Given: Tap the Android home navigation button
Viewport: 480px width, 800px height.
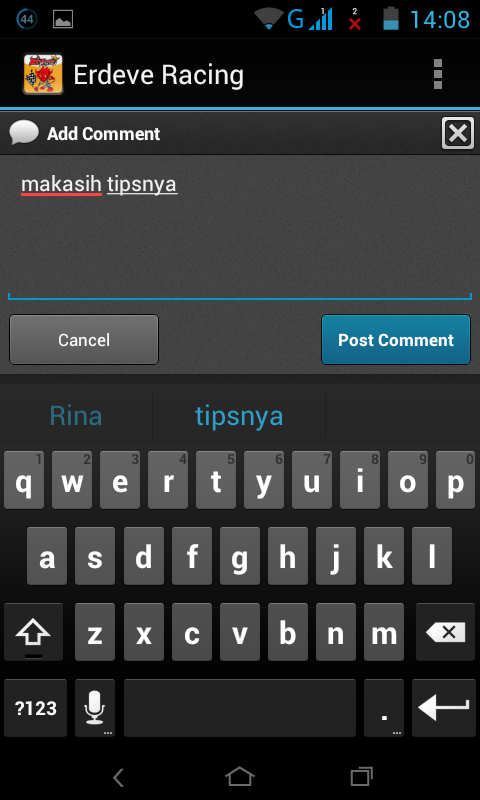Looking at the screenshot, I should pyautogui.click(x=240, y=777).
